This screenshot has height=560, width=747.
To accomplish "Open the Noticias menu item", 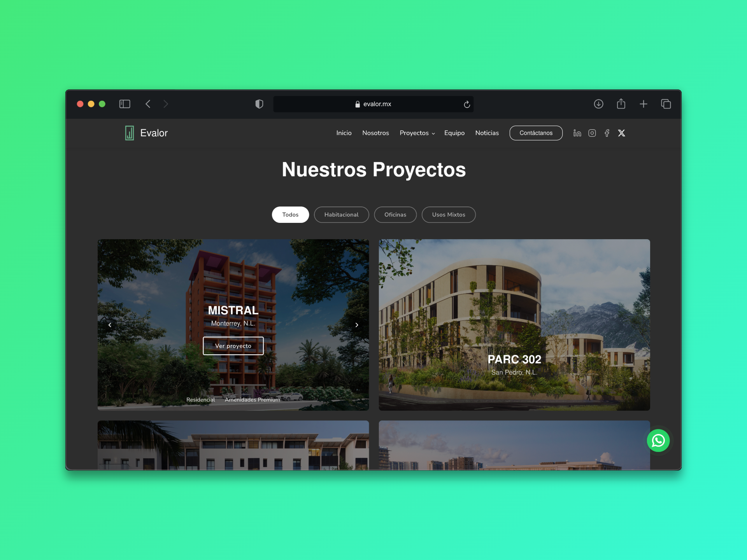I will tap(487, 133).
